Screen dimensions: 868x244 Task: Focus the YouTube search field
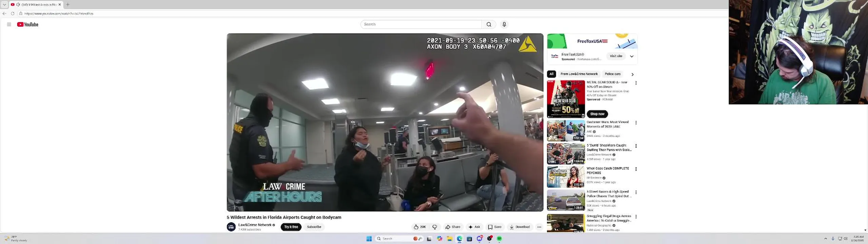pos(421,24)
